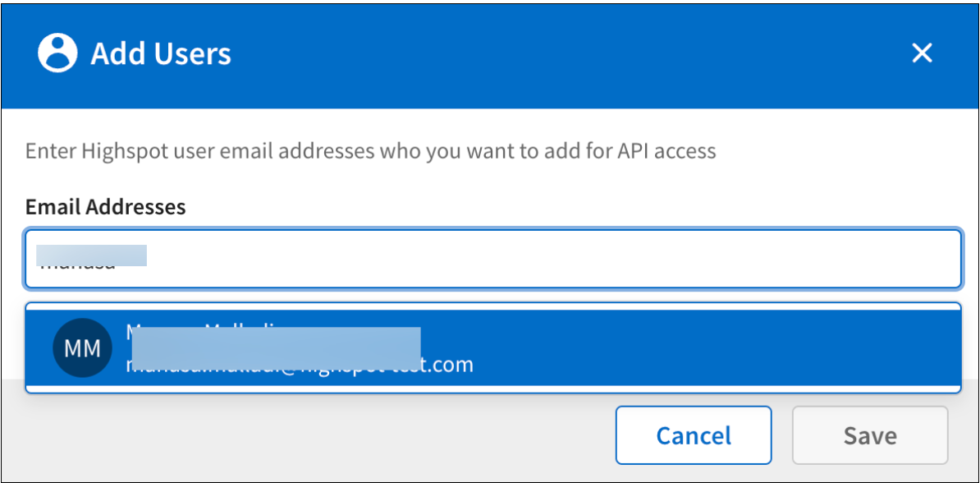The width and height of the screenshot is (980, 483).
Task: Click the blue dialog header bar
Action: point(534,54)
